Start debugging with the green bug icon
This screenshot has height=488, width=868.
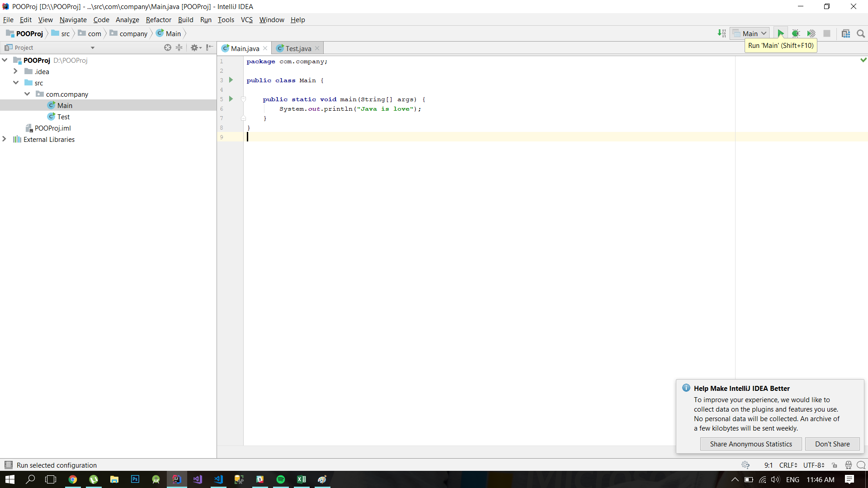tap(796, 33)
